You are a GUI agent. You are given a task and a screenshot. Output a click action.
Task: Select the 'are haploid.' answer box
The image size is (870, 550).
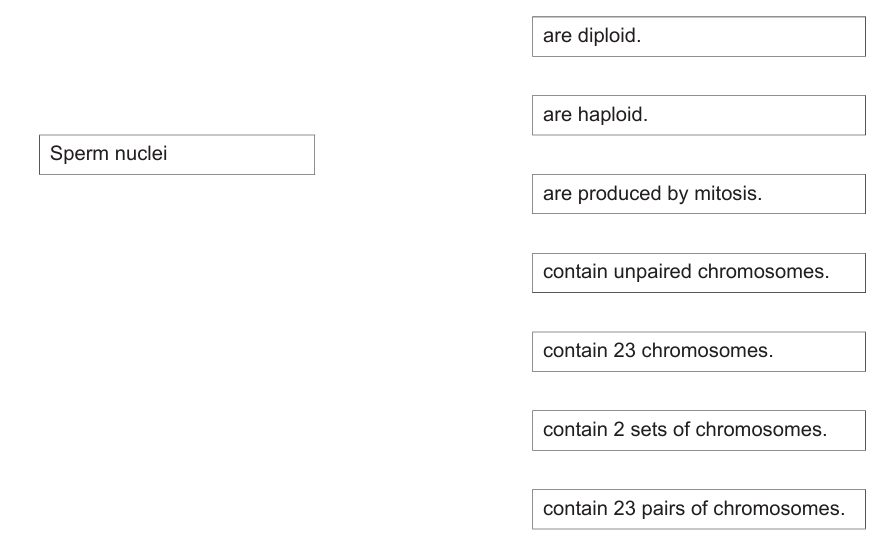(x=698, y=115)
